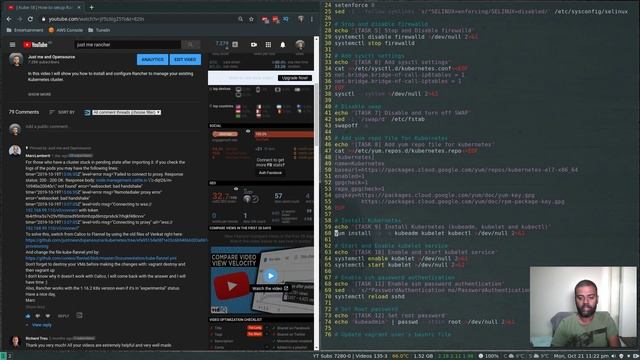The width and height of the screenshot is (640, 360).
Task: Focus the youtube.com address bar
Action: point(139,19)
